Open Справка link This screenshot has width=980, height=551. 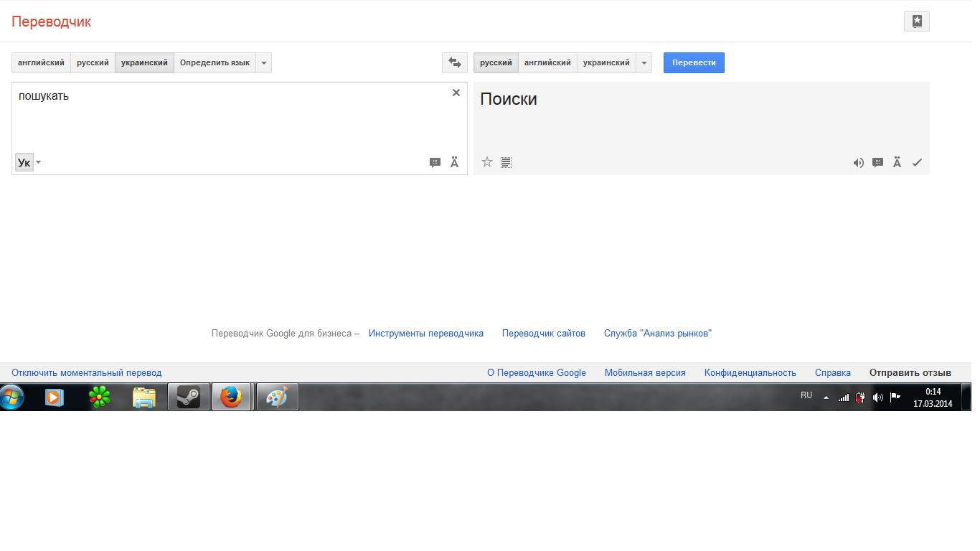[x=833, y=373]
